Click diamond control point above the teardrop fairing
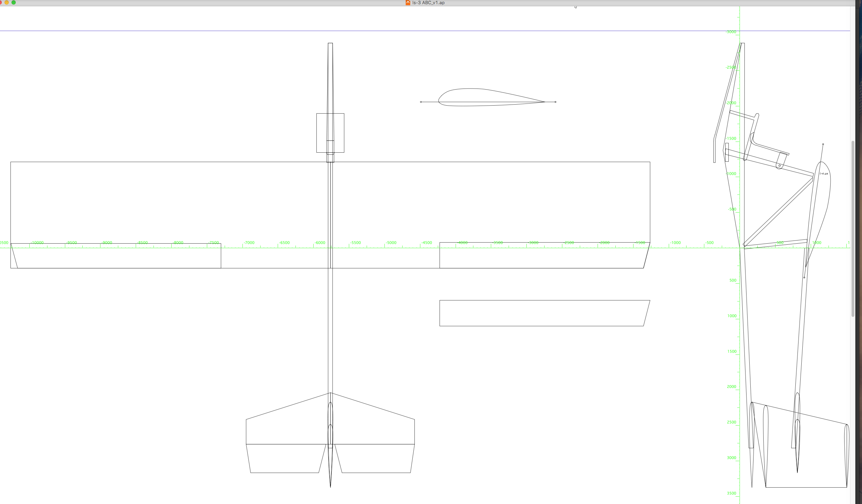The width and height of the screenshot is (862, 504). (823, 144)
